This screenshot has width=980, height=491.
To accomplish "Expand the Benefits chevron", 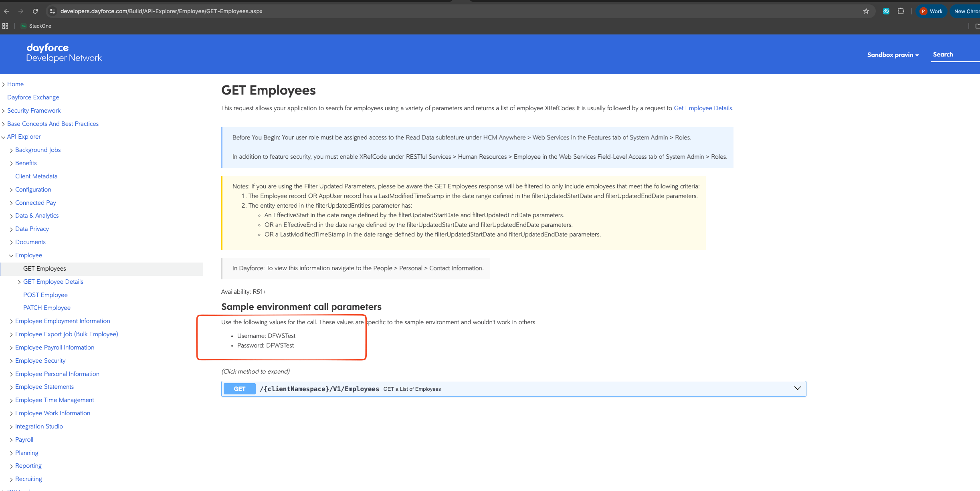I will tap(11, 164).
